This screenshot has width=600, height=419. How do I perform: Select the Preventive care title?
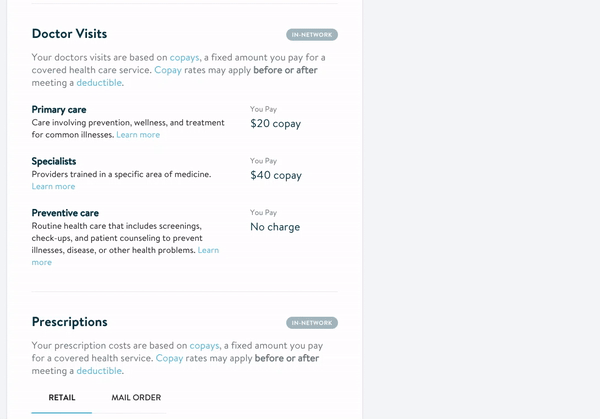[x=65, y=213]
